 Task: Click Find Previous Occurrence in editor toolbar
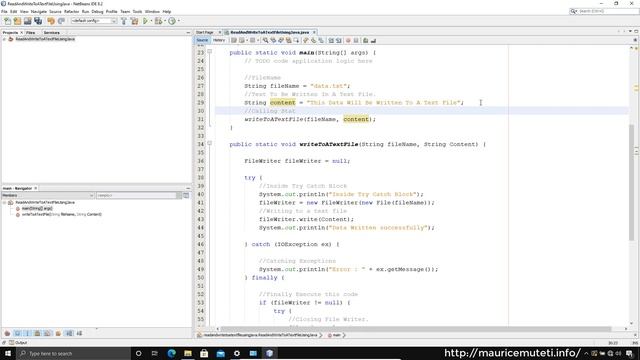(x=273, y=40)
